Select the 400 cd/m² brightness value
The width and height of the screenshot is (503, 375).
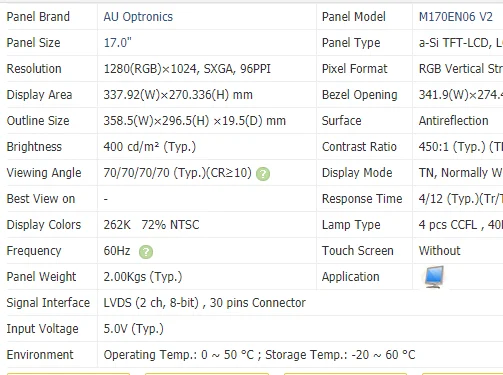coord(150,147)
